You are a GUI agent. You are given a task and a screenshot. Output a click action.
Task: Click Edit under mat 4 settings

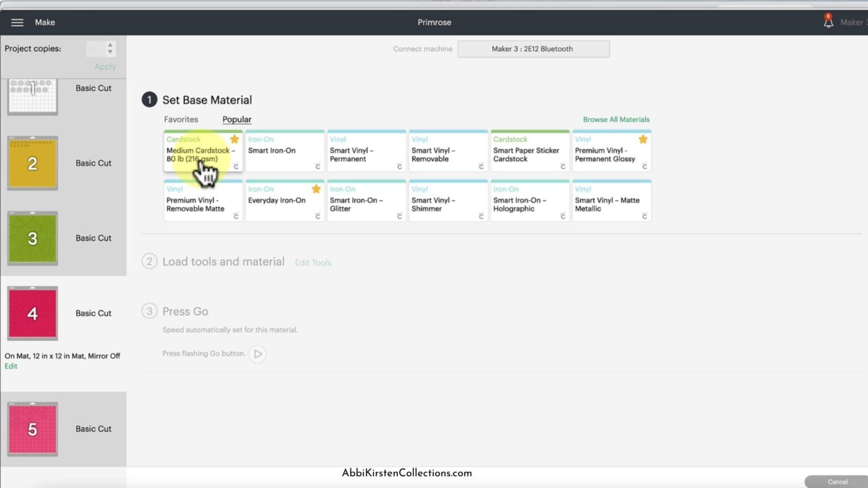click(x=11, y=366)
